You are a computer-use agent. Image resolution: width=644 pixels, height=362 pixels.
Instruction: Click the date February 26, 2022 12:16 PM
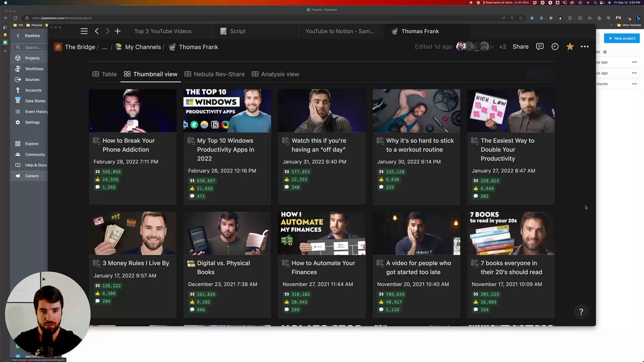[222, 170]
